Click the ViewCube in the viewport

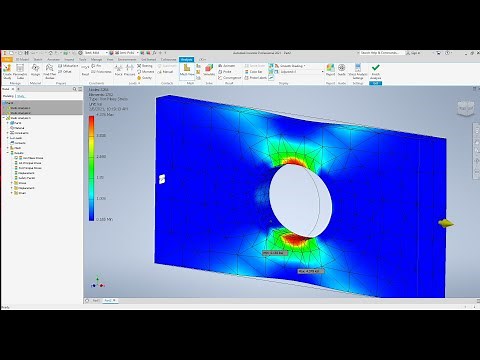[x=466, y=108]
